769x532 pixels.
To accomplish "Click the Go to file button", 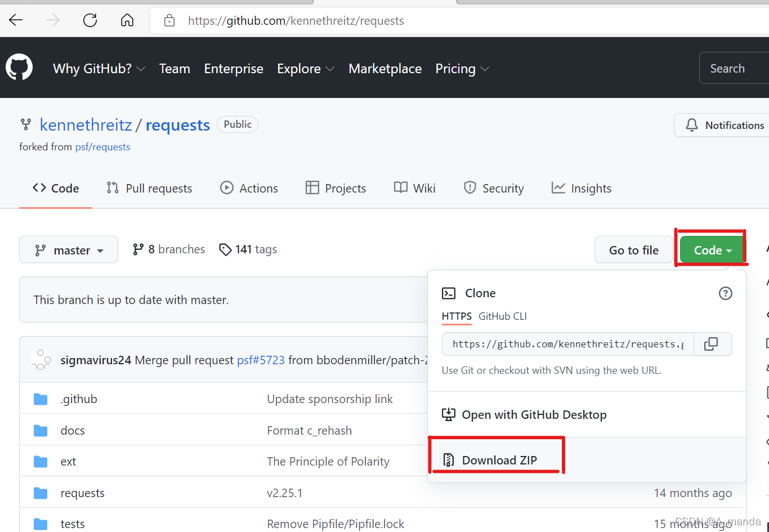I will coord(633,249).
